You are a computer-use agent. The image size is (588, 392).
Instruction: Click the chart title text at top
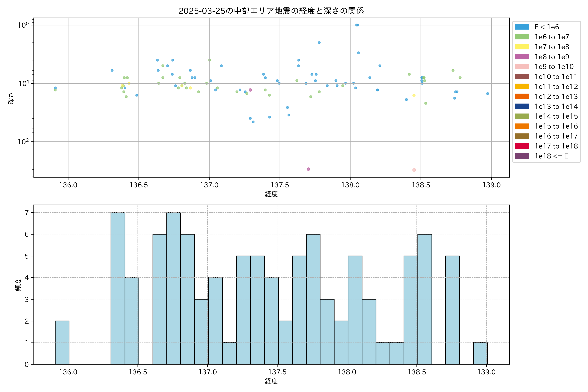point(271,11)
